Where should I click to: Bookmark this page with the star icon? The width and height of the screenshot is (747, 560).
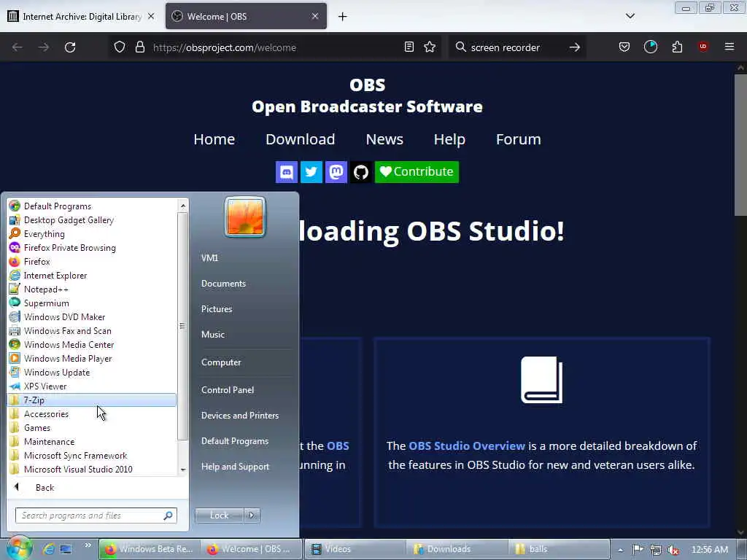(x=430, y=47)
